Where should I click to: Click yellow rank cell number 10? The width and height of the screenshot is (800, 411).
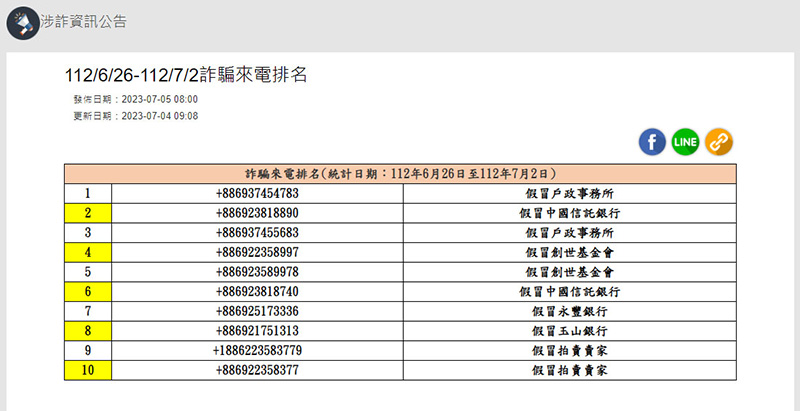pos(88,370)
